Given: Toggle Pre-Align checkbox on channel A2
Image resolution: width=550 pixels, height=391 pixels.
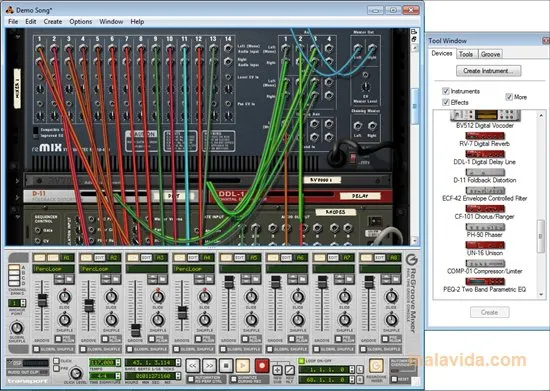Looking at the screenshot, I should click(105, 339).
